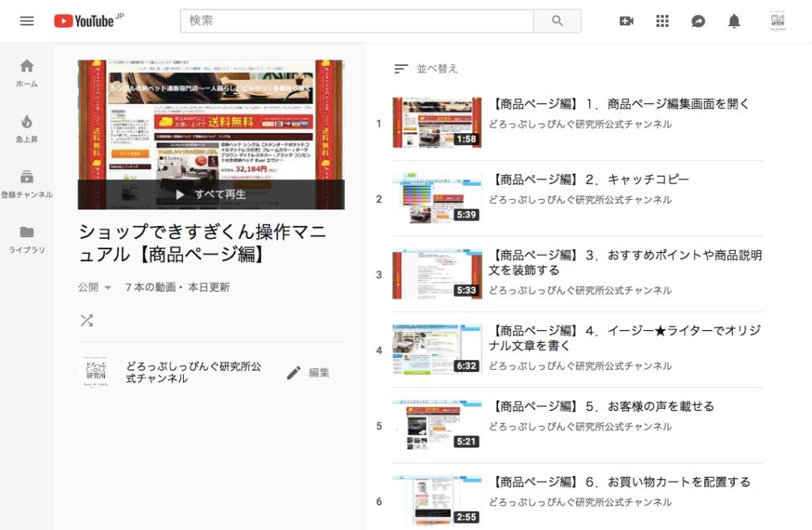Viewport: 812px width, 530px height.
Task: Shuffle the playlist with shuffle icon
Action: coord(86,321)
